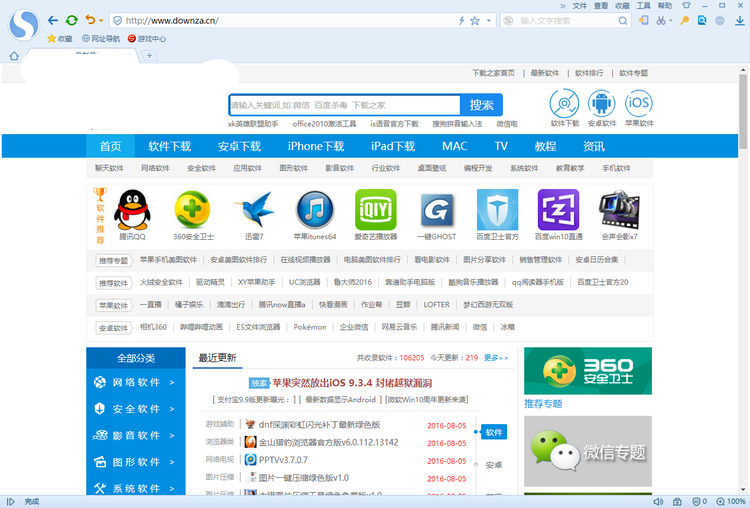Image resolution: width=750 pixels, height=508 pixels.
Task: Click the blue 搜索 button
Action: click(x=481, y=105)
